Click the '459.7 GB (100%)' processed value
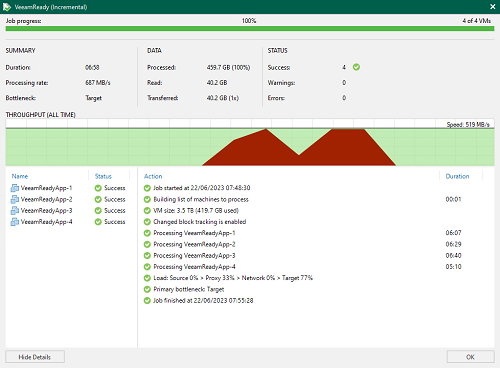This screenshot has width=500, height=368. click(x=228, y=67)
